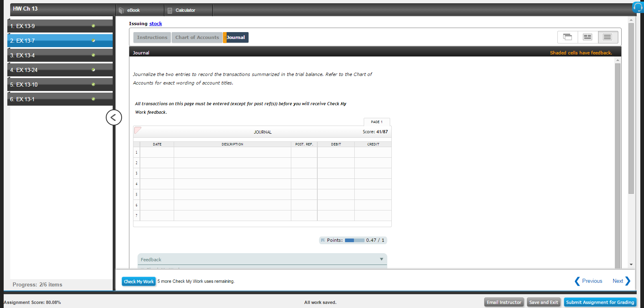Click Shaded cells have feedback text

click(x=581, y=53)
